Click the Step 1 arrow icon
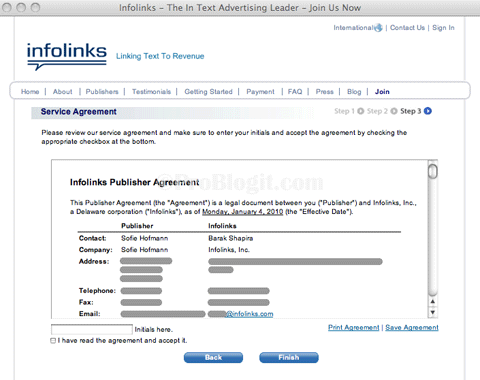The width and height of the screenshot is (480, 380). 361,111
